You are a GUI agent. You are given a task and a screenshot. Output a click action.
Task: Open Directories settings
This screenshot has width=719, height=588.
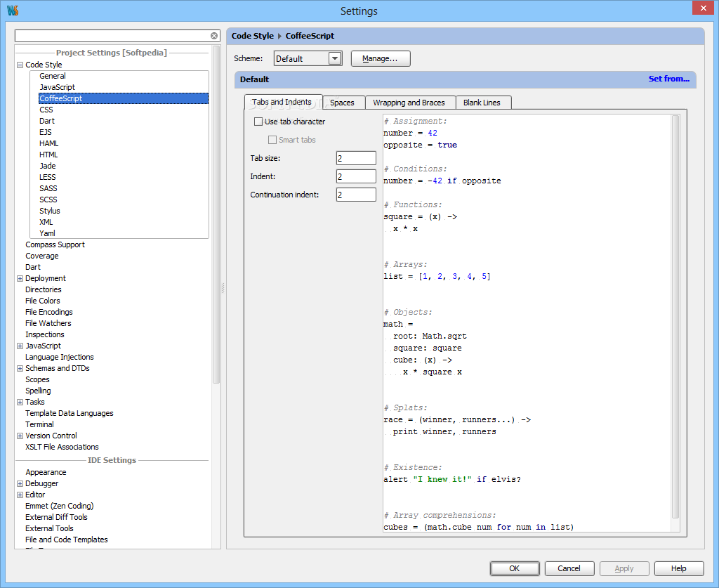coord(43,290)
